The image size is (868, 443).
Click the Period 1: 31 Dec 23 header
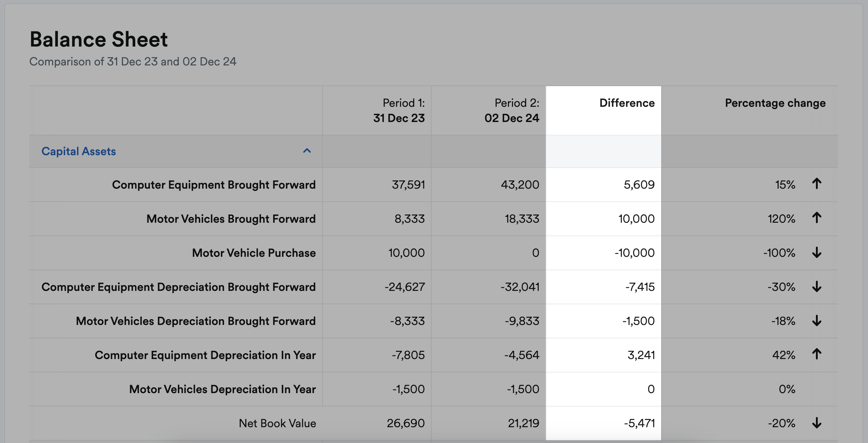tap(399, 110)
